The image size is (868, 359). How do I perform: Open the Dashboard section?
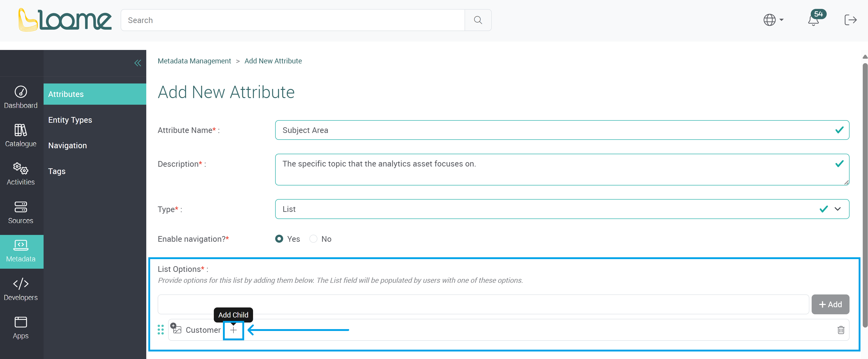point(21,97)
